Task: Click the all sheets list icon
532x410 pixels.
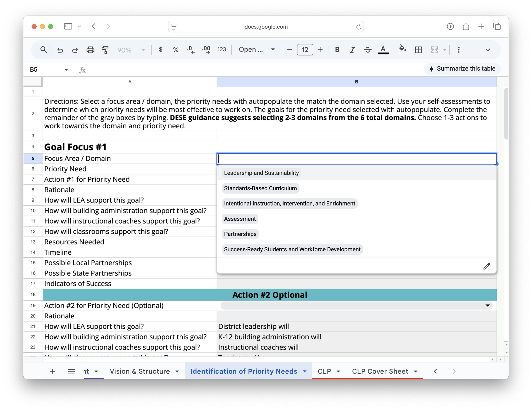Action: tap(71, 371)
